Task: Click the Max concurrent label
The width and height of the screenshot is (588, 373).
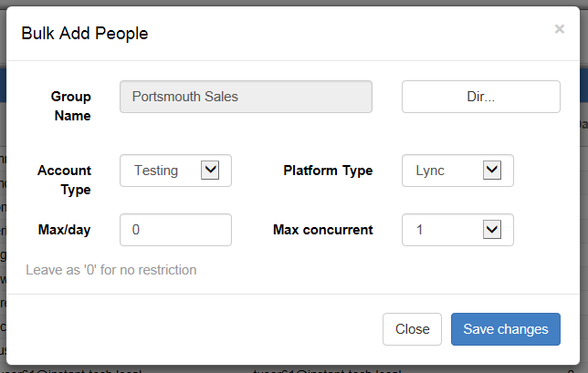Action: click(323, 230)
